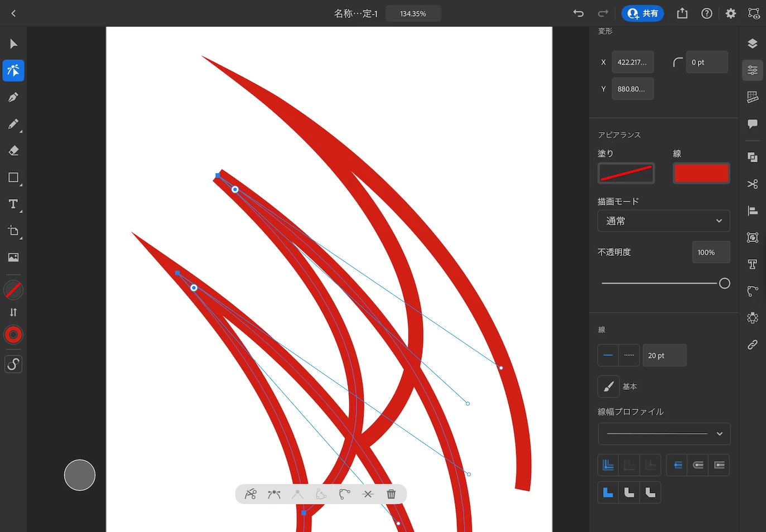Image resolution: width=766 pixels, height=532 pixels.
Task: Select the projecting cap style
Action: pos(720,465)
